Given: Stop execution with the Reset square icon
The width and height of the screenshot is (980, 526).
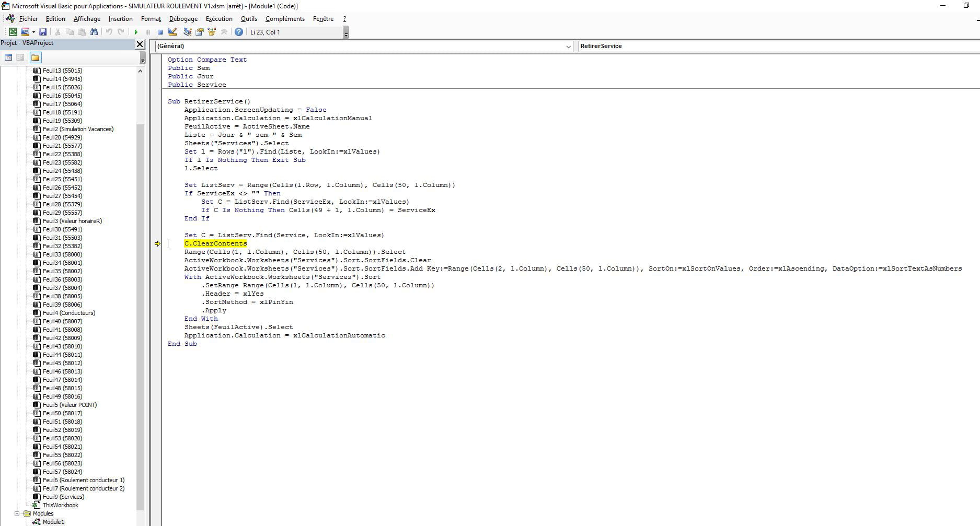Looking at the screenshot, I should (x=160, y=32).
